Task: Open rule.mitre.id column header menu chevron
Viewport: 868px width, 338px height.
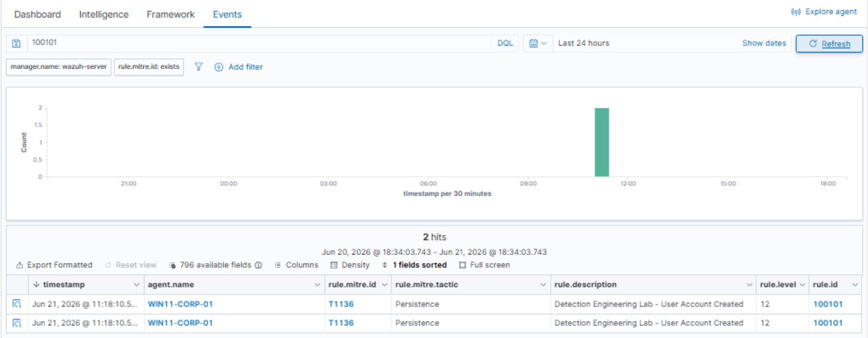Action: tap(384, 285)
